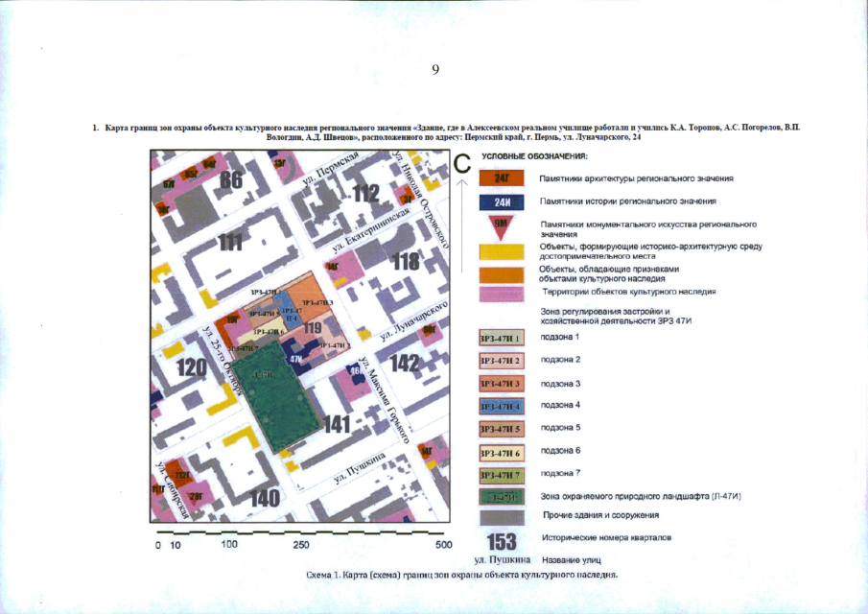Click the blue ЗРЗ-47И 4 legend swatch
Screen dimensions: 868x614
[502, 407]
